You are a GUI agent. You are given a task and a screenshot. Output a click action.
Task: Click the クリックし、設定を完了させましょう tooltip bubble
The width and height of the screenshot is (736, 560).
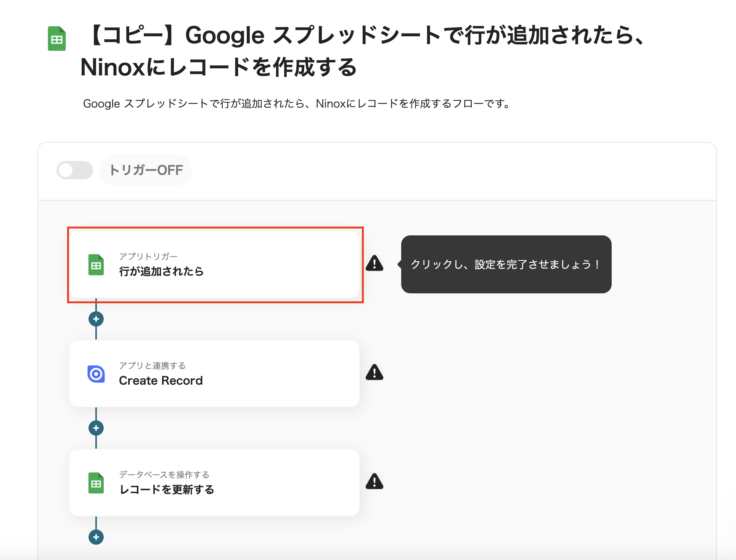click(506, 264)
